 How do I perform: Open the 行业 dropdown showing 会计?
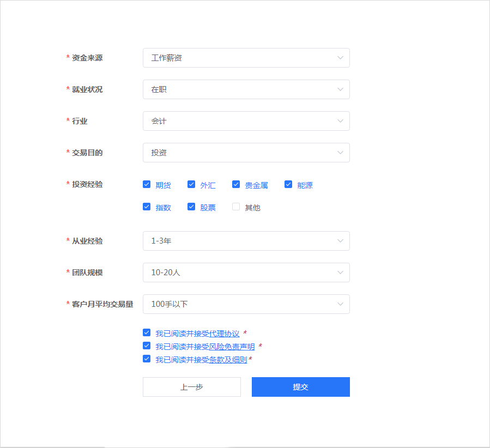(246, 121)
